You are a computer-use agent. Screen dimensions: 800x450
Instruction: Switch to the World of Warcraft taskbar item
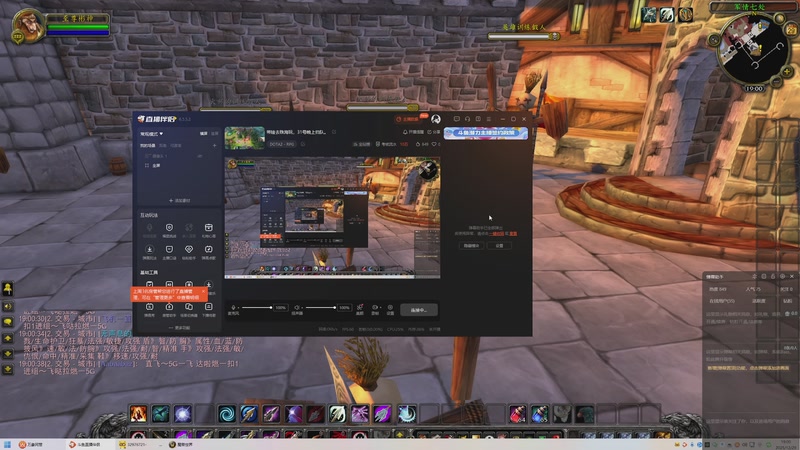(x=182, y=445)
